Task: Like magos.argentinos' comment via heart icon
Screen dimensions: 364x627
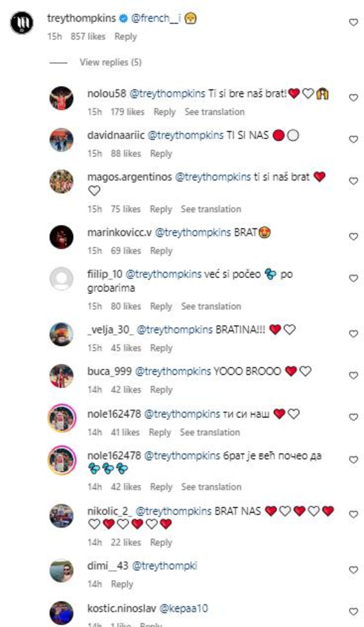Action: [x=353, y=181]
